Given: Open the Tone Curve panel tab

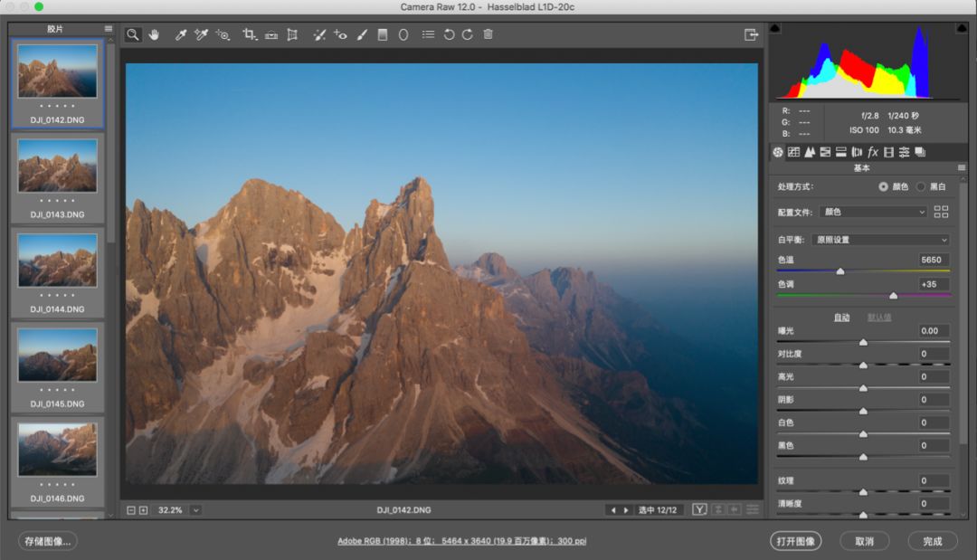Looking at the screenshot, I should click(794, 152).
